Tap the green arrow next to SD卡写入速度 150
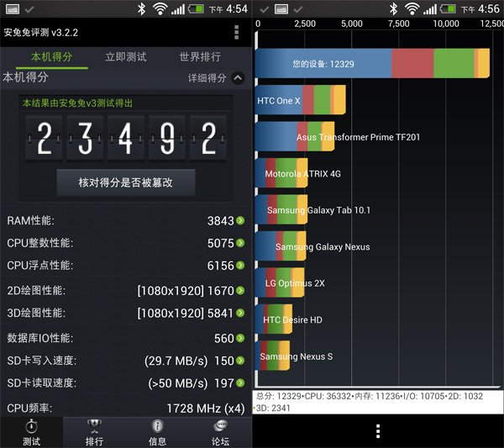 tap(240, 361)
